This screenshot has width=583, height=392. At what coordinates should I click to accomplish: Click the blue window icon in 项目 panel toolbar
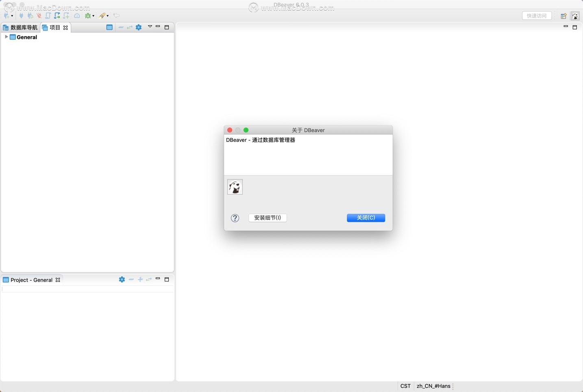point(109,27)
